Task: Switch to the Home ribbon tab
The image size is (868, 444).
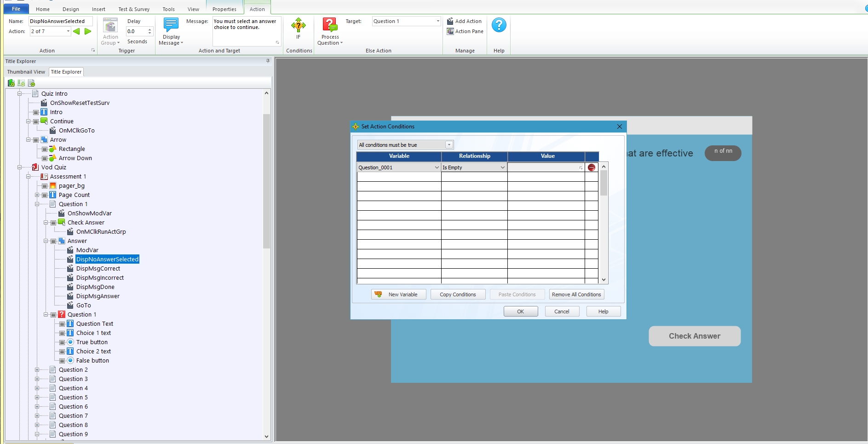Action: (x=43, y=9)
